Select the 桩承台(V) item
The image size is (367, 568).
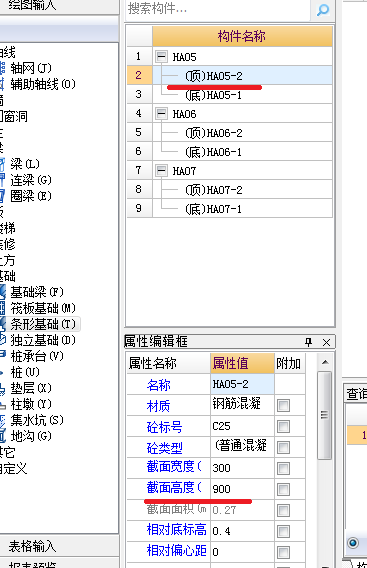(x=37, y=356)
